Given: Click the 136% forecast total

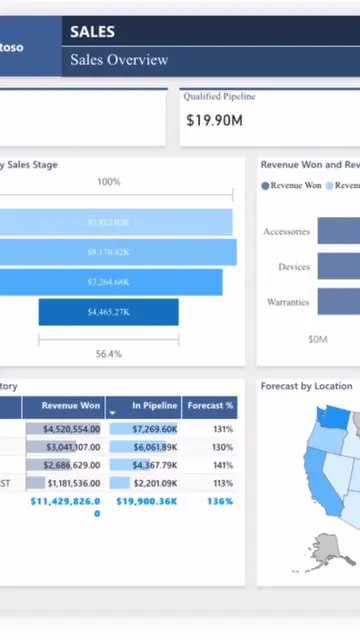Looking at the screenshot, I should point(220,501).
